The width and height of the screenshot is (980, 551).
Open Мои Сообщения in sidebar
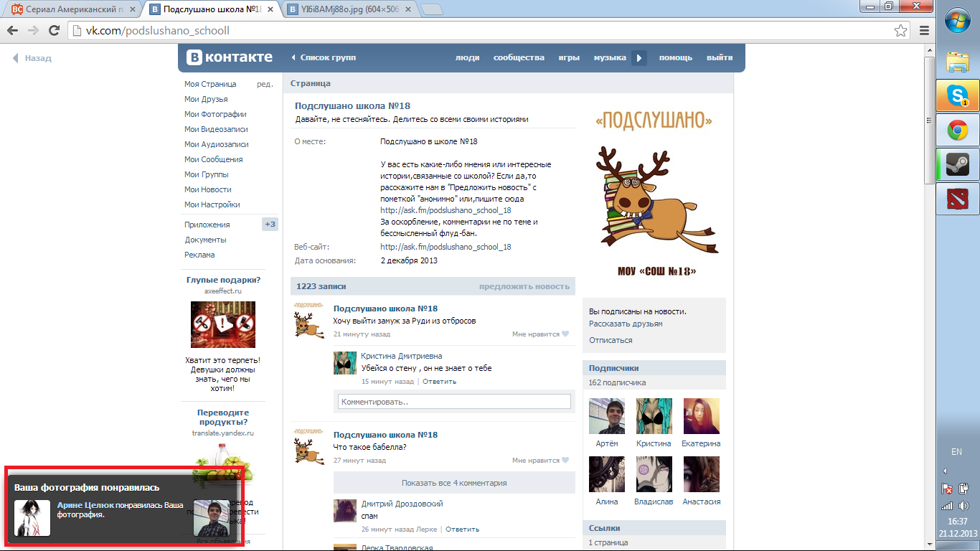(213, 159)
